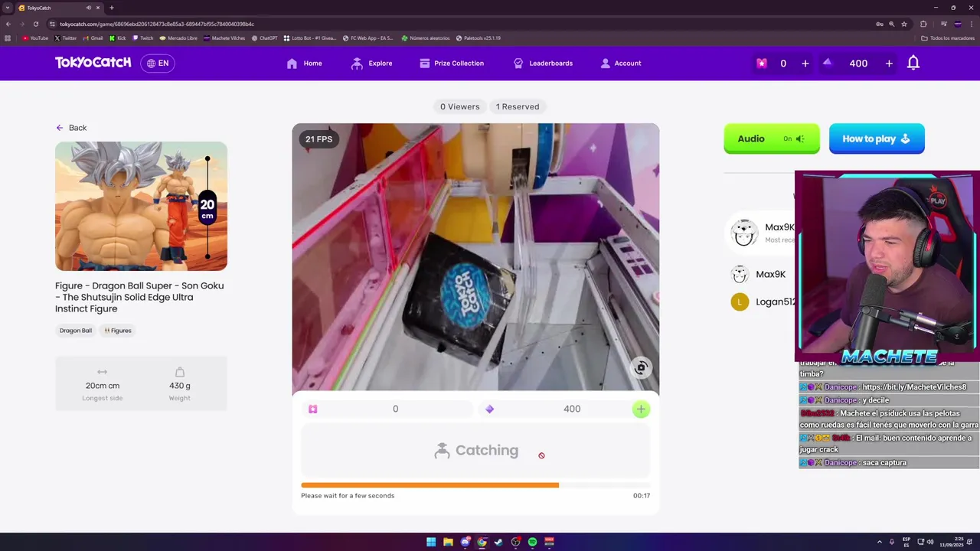Bookmark this page with the star icon
This screenshot has height=551, width=980.
click(904, 24)
